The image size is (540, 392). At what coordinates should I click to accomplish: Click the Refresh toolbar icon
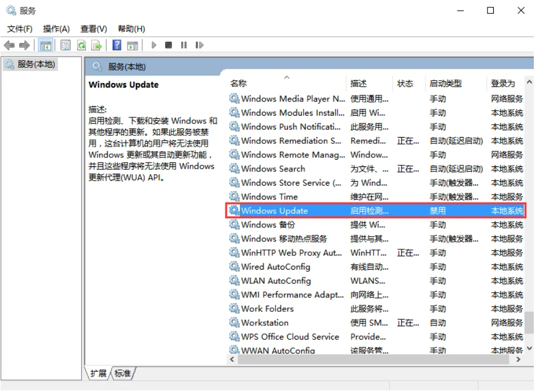(81, 46)
